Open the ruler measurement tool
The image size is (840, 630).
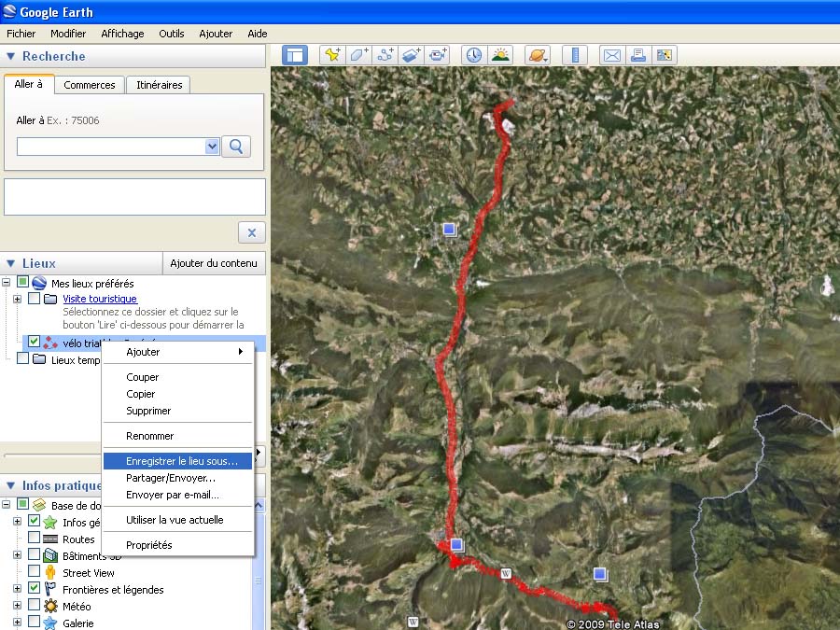575,55
